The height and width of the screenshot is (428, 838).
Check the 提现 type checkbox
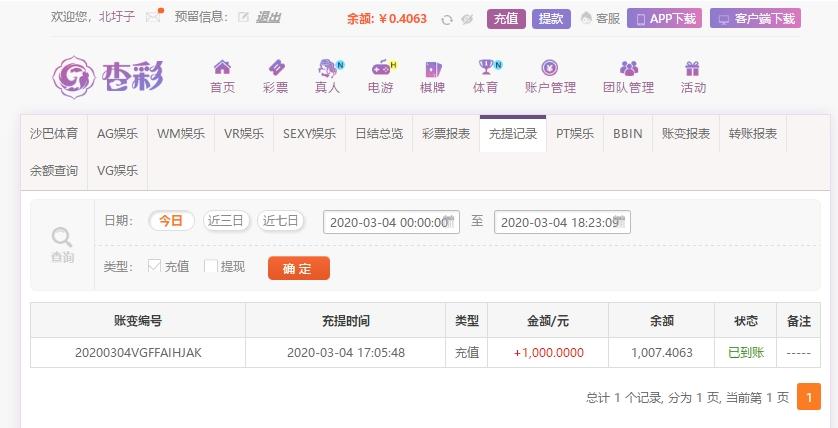[x=211, y=266]
